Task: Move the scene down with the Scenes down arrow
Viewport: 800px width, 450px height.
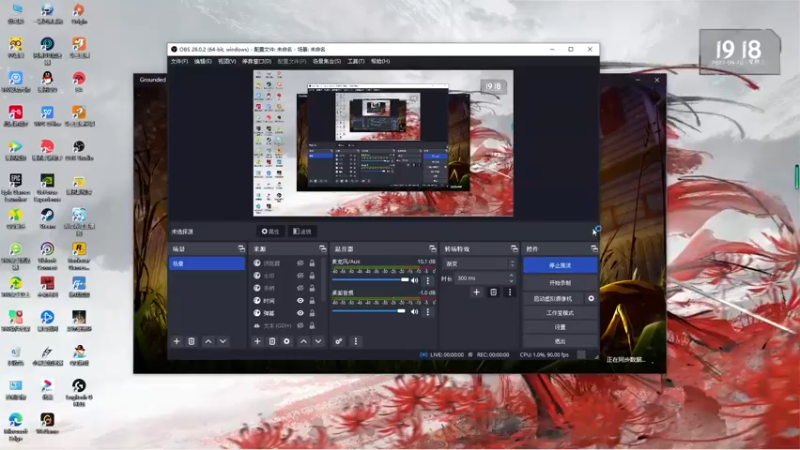Action: [x=223, y=341]
